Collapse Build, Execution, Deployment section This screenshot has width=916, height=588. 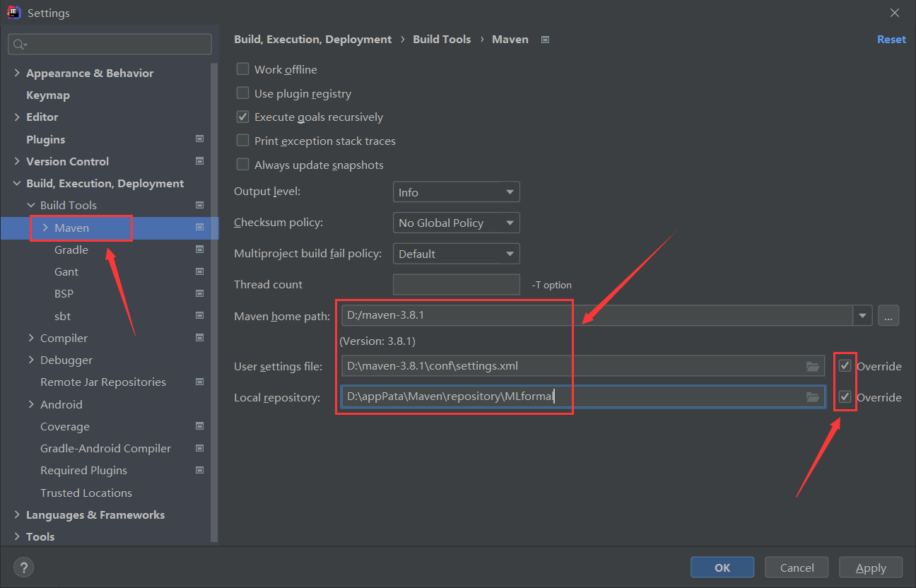pyautogui.click(x=17, y=183)
